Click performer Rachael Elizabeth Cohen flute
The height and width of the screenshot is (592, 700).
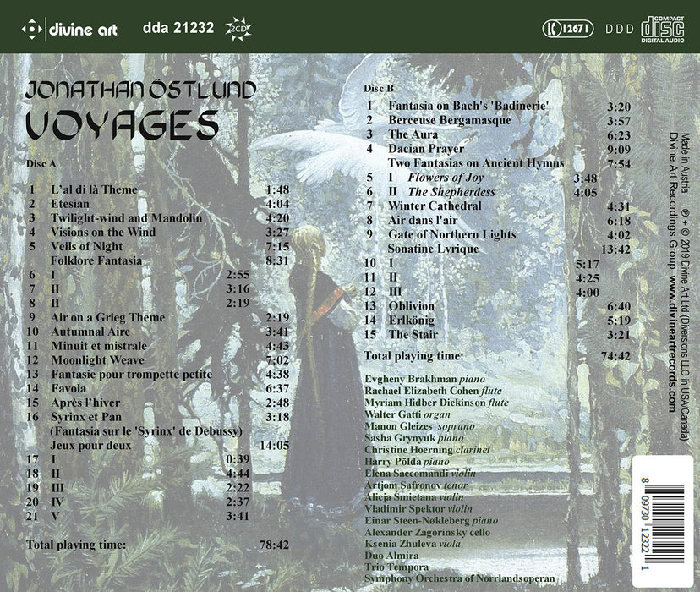coord(433,391)
